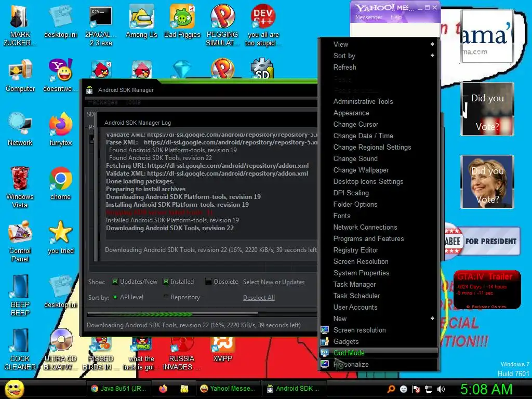The height and width of the screenshot is (399, 532).
Task: Click the folder icon in the taskbar
Action: point(184,389)
